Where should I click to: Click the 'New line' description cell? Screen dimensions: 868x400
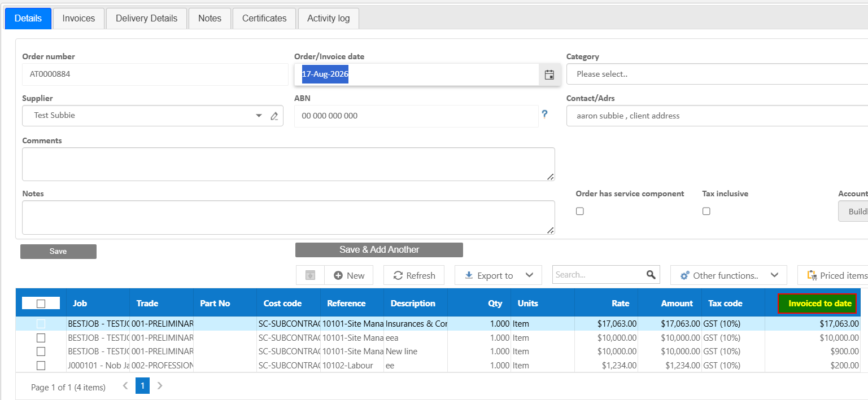point(416,351)
